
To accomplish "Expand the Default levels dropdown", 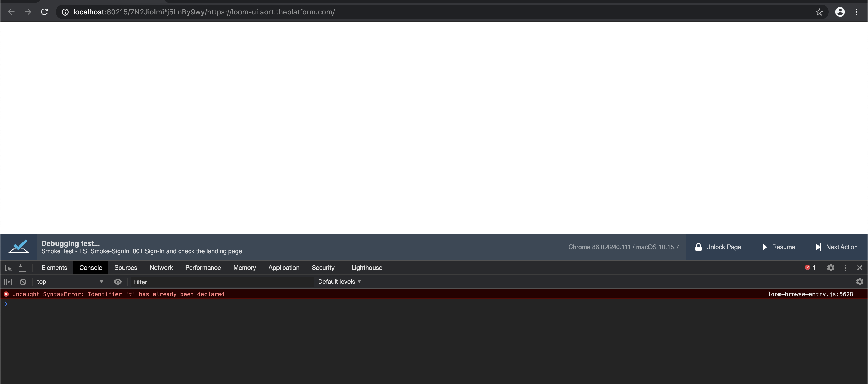I will pyautogui.click(x=339, y=282).
